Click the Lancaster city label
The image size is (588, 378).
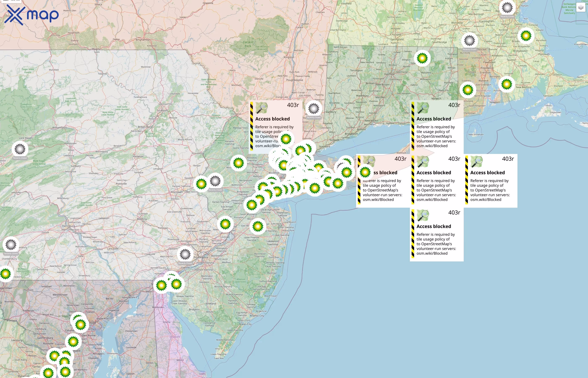pyautogui.click(x=113, y=249)
